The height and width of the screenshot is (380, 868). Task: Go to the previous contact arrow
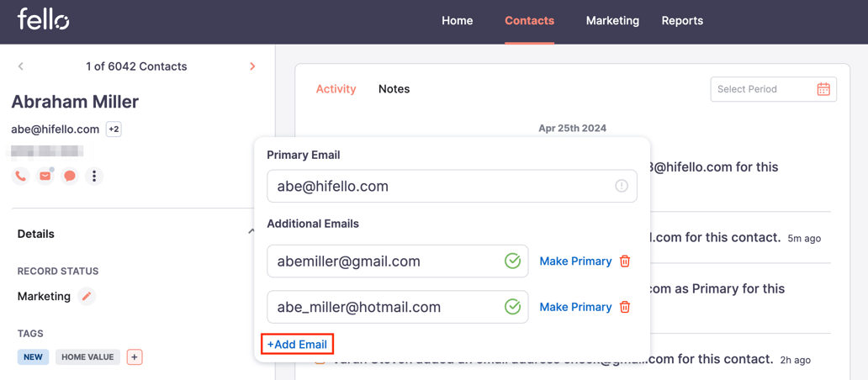[x=20, y=66]
